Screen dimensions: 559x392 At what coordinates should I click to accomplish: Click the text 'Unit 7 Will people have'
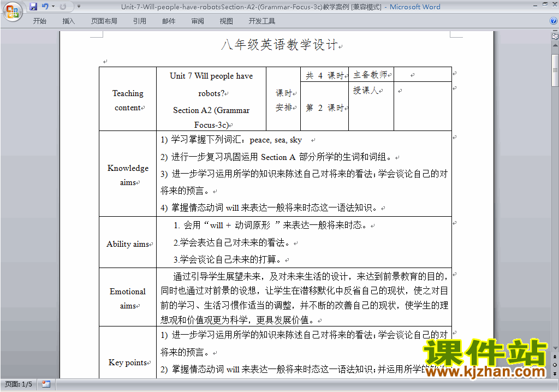pos(211,76)
